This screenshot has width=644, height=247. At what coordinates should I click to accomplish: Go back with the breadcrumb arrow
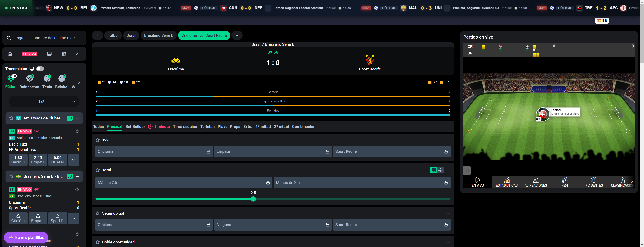point(98,36)
